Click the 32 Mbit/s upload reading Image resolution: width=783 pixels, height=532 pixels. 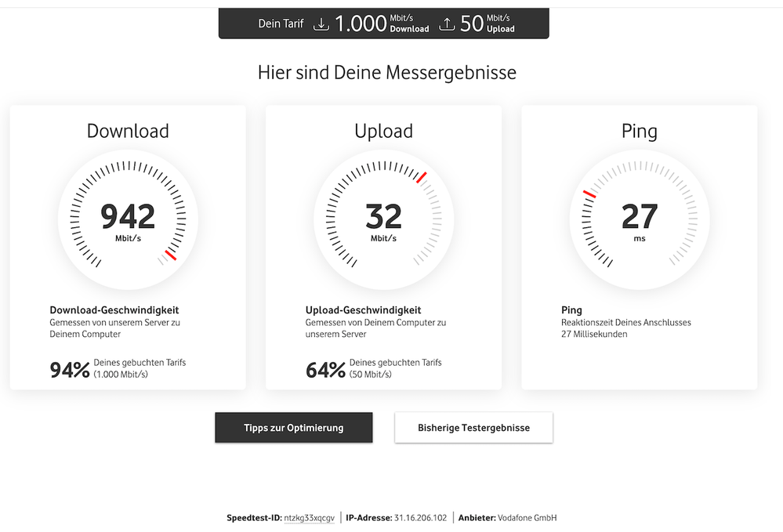[x=383, y=216]
